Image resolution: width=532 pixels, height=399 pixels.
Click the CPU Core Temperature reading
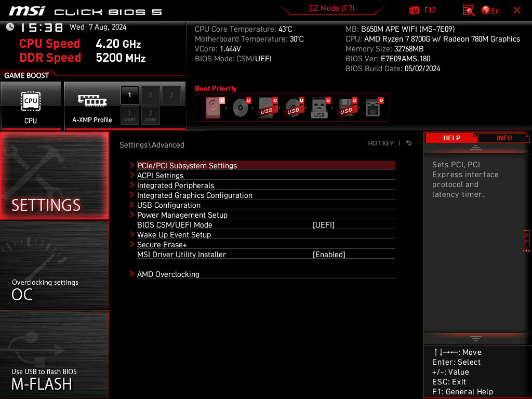click(x=244, y=29)
